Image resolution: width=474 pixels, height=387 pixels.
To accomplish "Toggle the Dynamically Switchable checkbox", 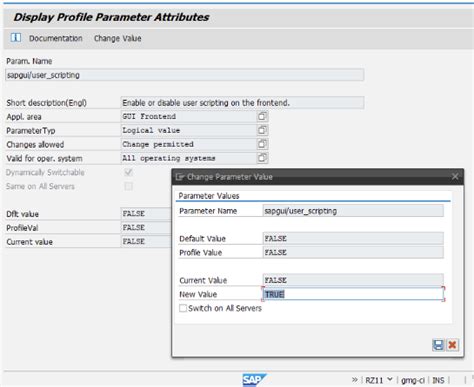I will 128,172.
